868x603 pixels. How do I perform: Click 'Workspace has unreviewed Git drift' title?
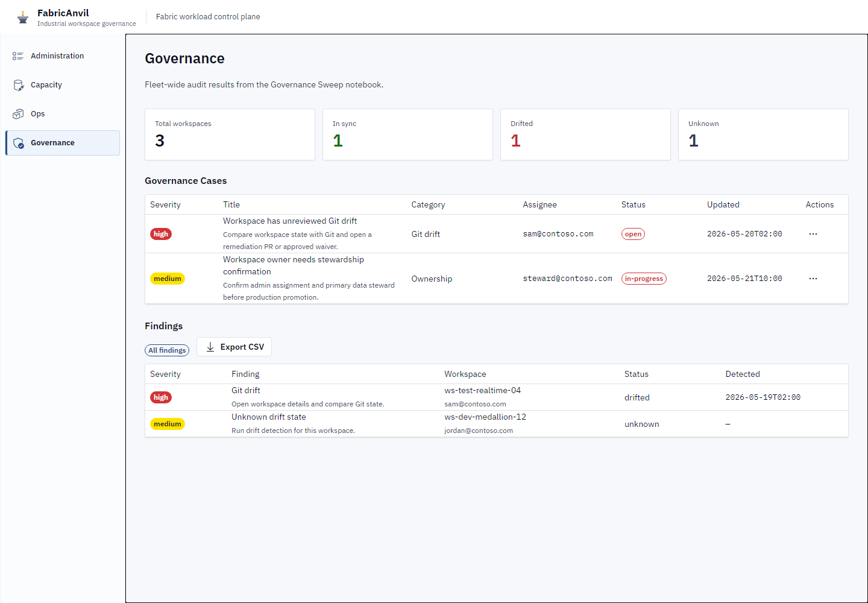[290, 221]
